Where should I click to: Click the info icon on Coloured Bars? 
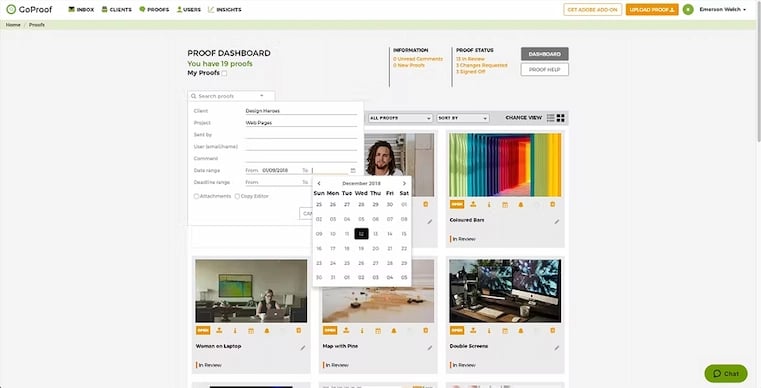tap(489, 204)
